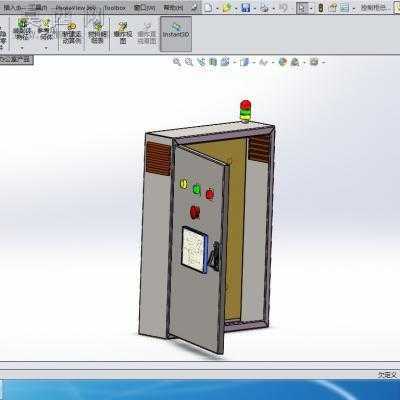Click the Print icon
The width and height of the screenshot is (400, 400).
(x=264, y=8)
